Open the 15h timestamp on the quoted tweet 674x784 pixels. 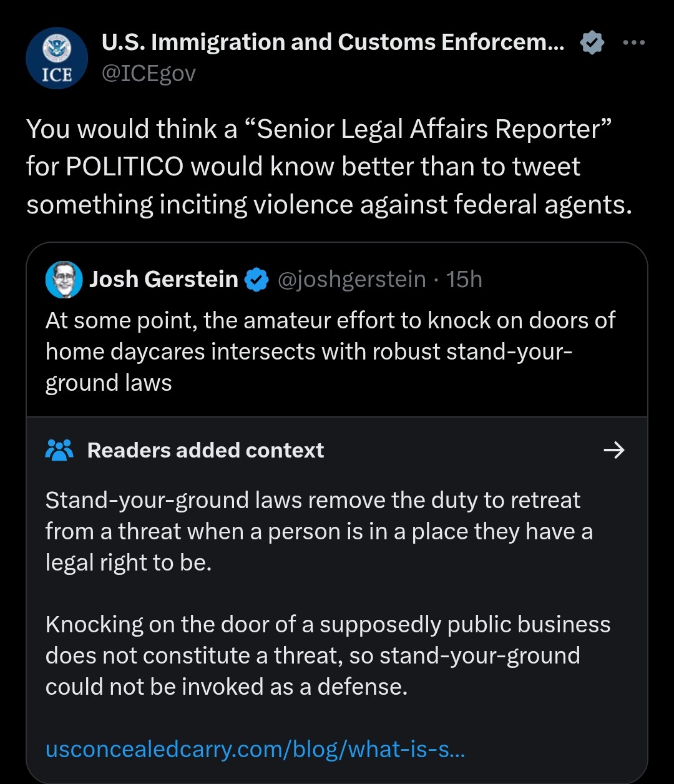pos(464,280)
